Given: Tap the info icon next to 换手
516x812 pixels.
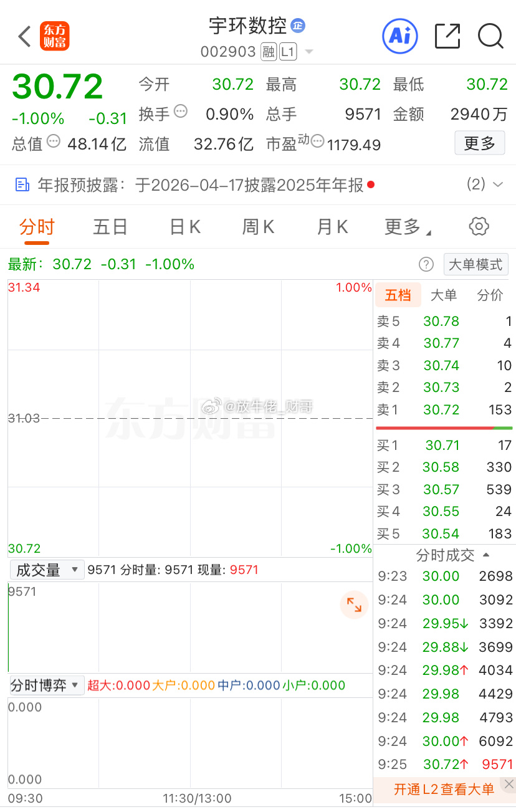Looking at the screenshot, I should [x=180, y=113].
